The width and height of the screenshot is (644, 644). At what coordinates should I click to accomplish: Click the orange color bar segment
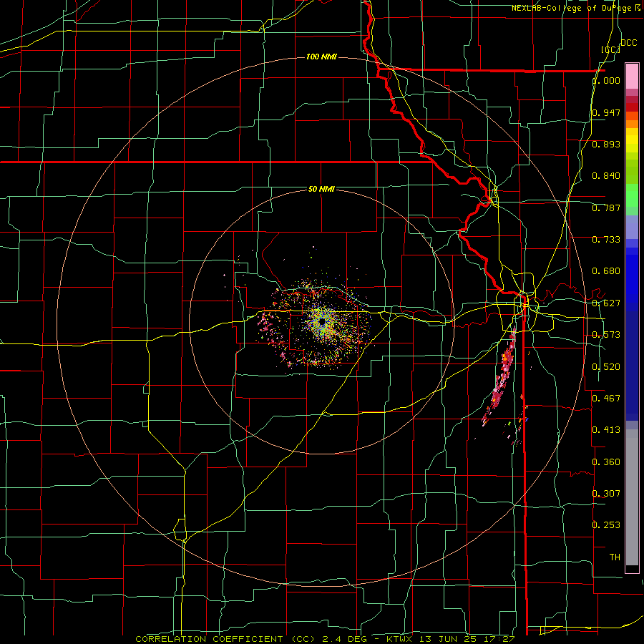632,124
